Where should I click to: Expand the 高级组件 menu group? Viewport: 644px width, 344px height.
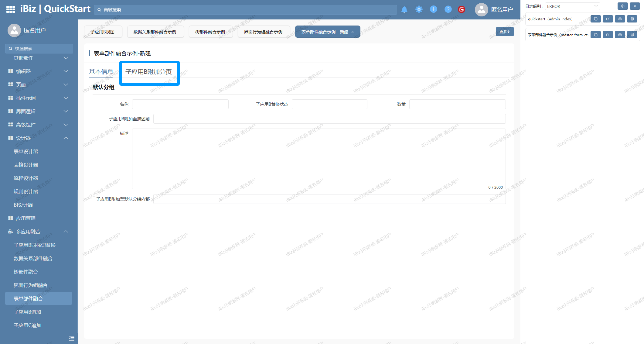click(39, 125)
